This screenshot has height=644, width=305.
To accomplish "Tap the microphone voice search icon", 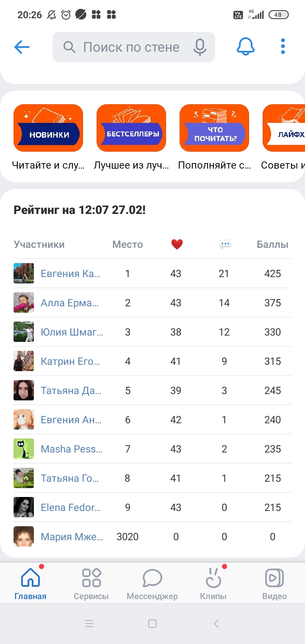I will 200,47.
